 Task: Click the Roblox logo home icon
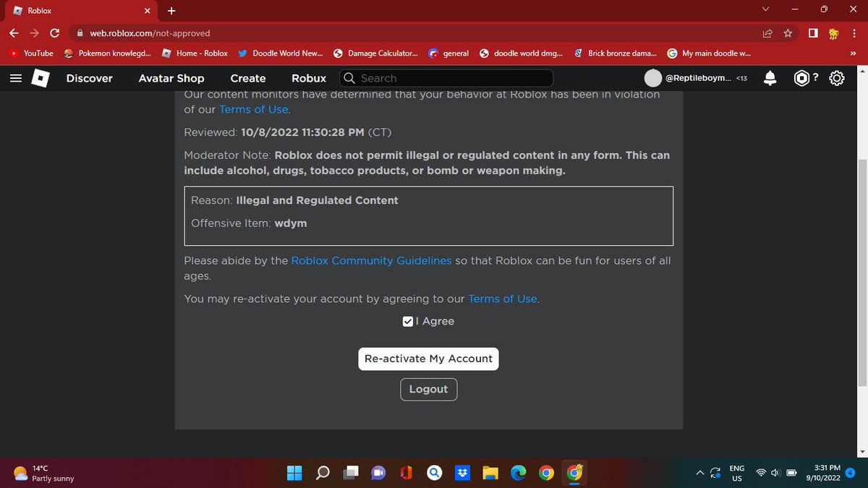(41, 78)
